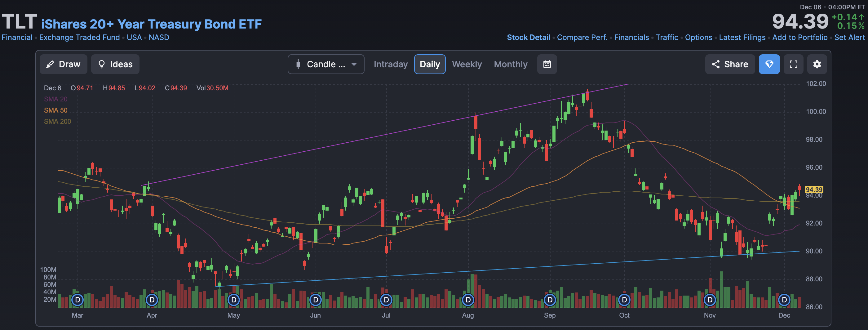This screenshot has height=330, width=868.
Task: Click the dividend marker near Dec
Action: tap(784, 300)
